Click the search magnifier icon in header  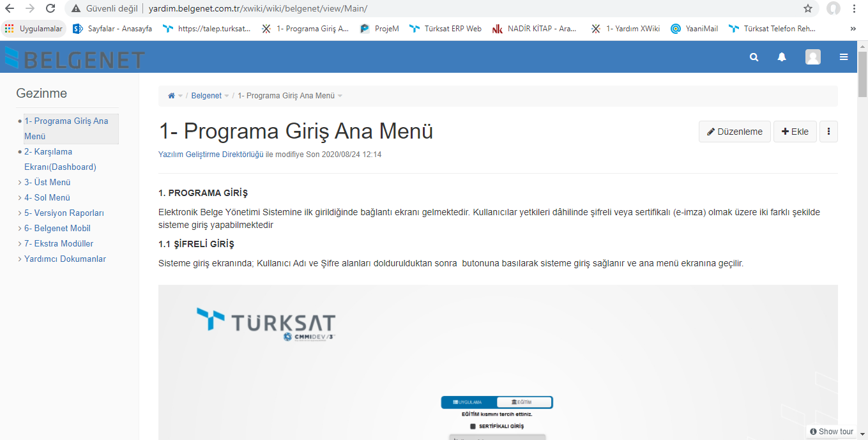point(754,57)
